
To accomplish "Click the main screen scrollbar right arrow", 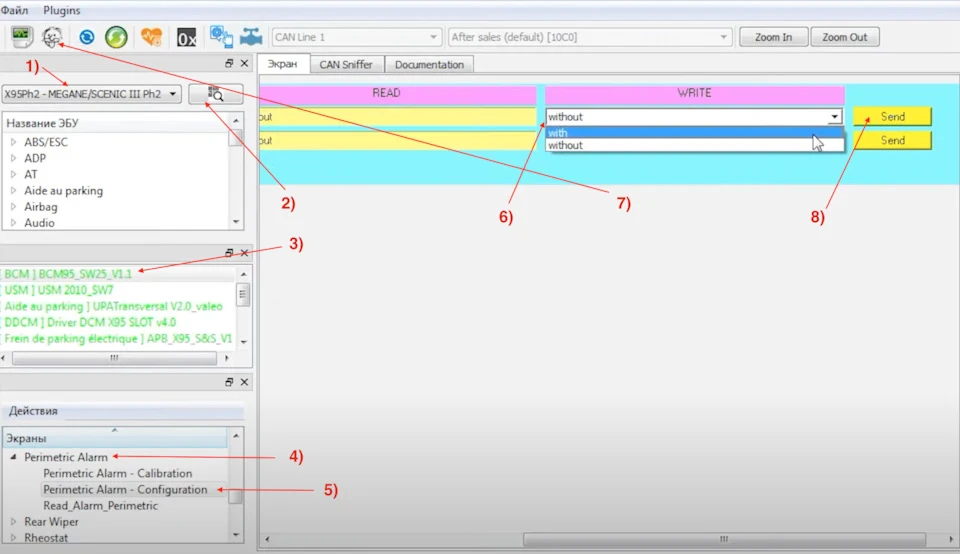I will click(x=951, y=539).
